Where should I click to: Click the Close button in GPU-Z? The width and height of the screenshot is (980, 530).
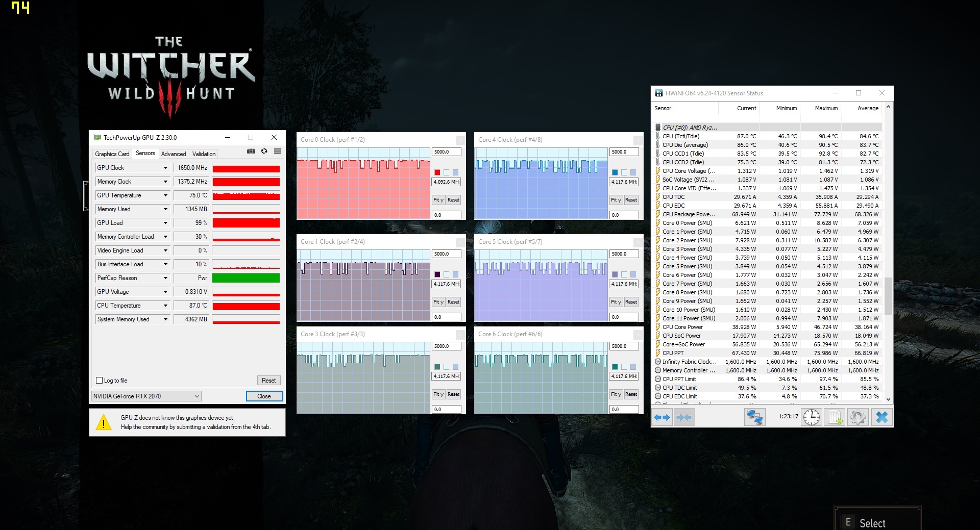click(264, 396)
